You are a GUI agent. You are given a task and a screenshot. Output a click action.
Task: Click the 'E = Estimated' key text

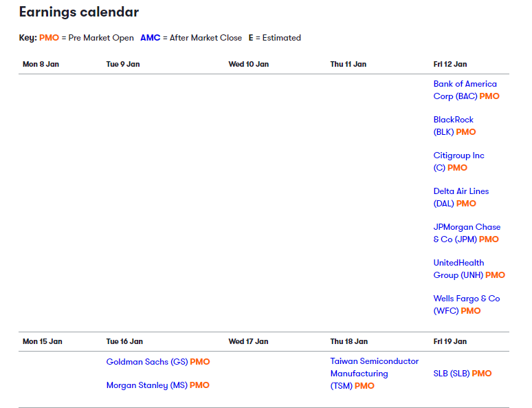pos(274,38)
